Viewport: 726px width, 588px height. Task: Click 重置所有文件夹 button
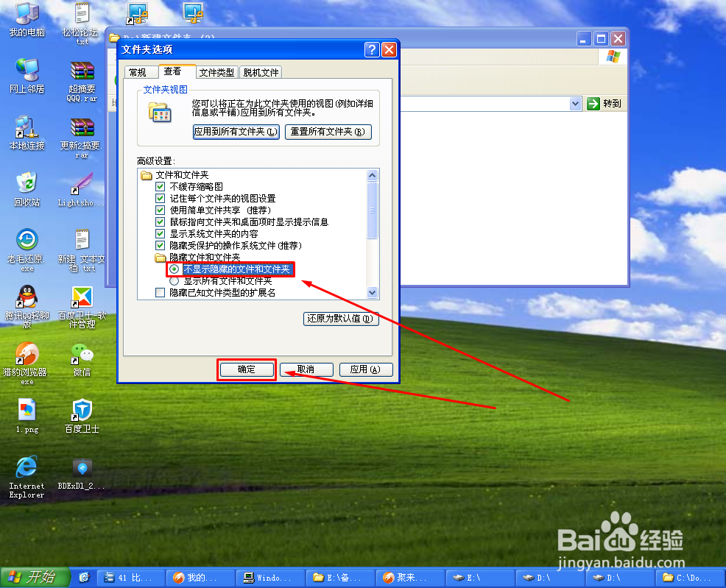pyautogui.click(x=328, y=132)
